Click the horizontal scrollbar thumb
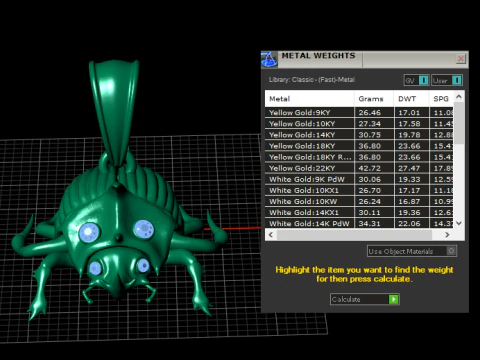The image size is (480, 360). point(355,235)
